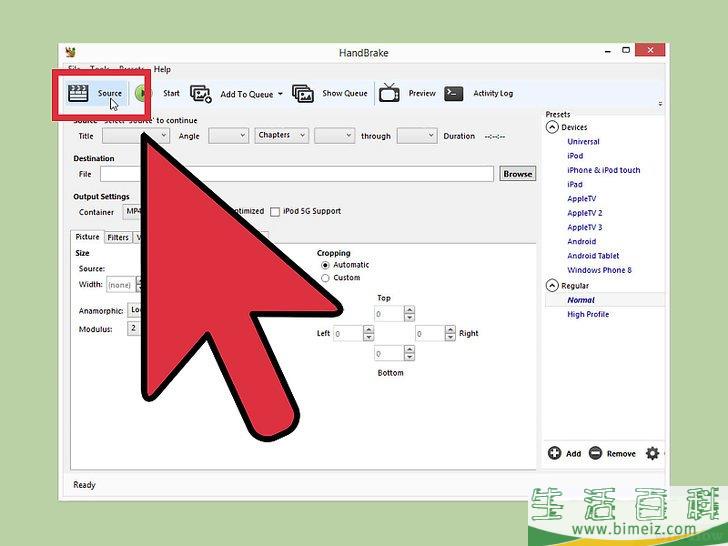
Task: Open the Chapters dropdown
Action: point(281,135)
